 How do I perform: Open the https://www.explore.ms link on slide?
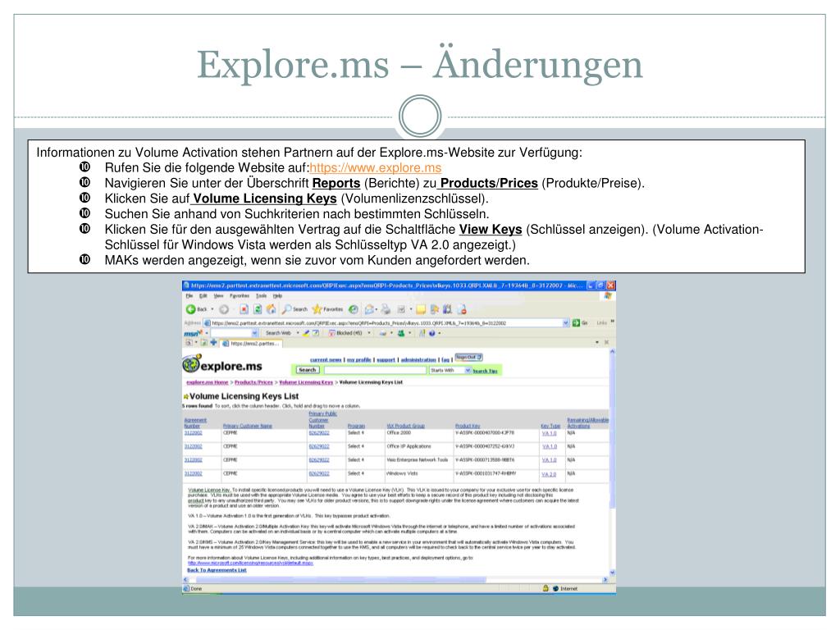(x=376, y=167)
